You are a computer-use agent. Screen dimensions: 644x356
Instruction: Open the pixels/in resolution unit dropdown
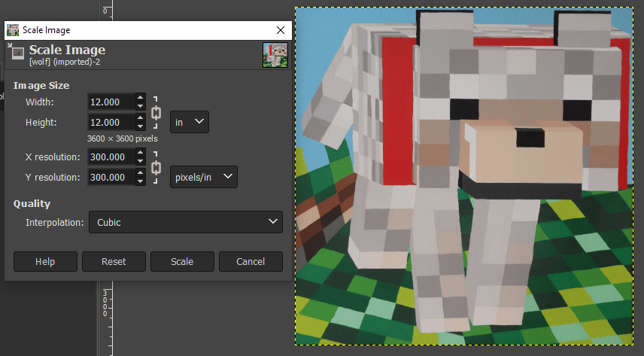(x=204, y=177)
